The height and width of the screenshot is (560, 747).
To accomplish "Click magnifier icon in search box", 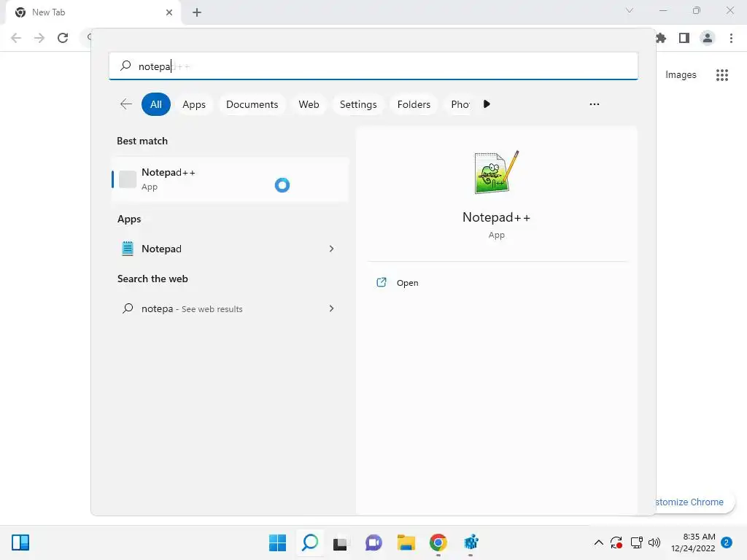I will coord(125,66).
